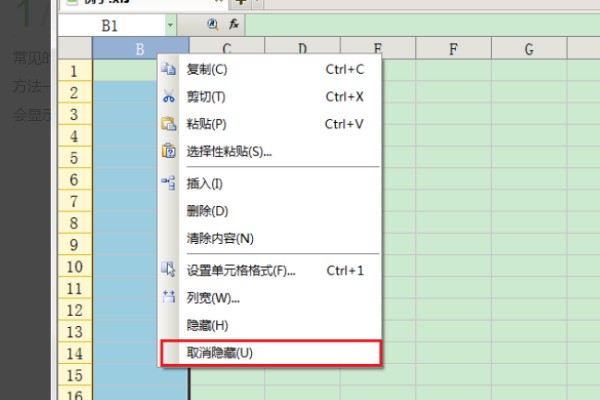Select row 2 header

tap(75, 93)
